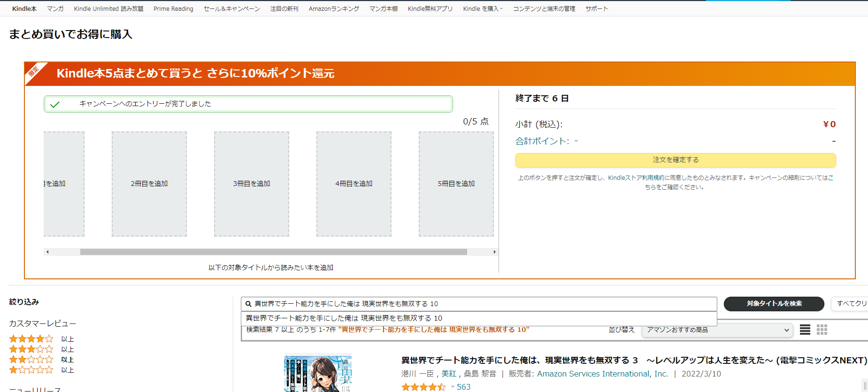Open コンテンツと端末の管理 menu item

544,8
